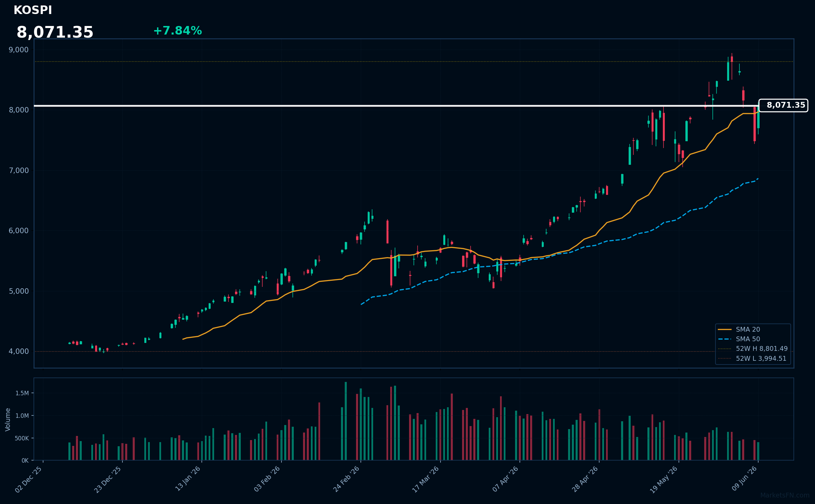Click the 17 Mar '26 date label
Image resolution: width=815 pixels, height=504 pixels.
click(426, 479)
